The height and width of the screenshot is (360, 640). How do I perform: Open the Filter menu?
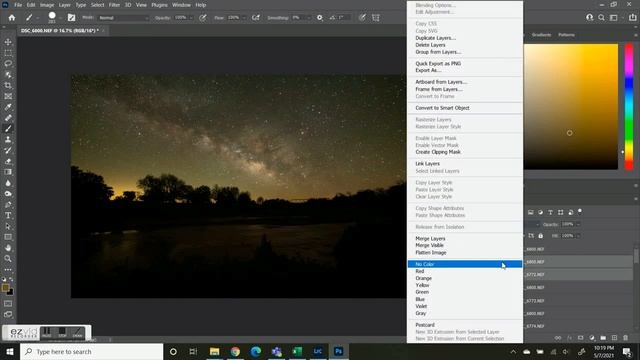(114, 5)
